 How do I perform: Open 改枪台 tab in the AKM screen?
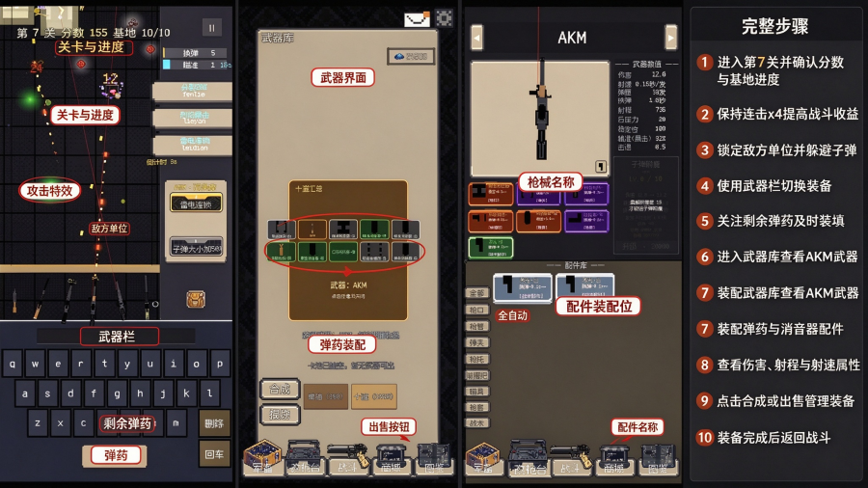click(527, 458)
